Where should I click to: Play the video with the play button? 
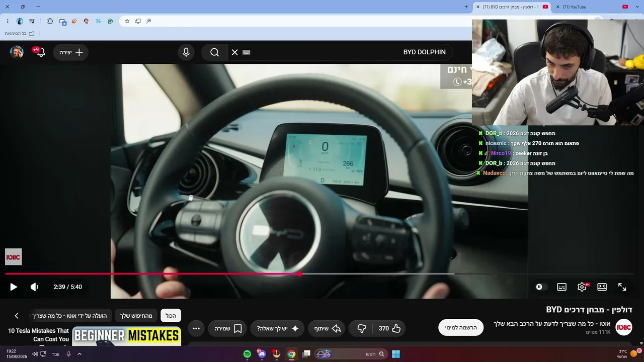pyautogui.click(x=14, y=287)
